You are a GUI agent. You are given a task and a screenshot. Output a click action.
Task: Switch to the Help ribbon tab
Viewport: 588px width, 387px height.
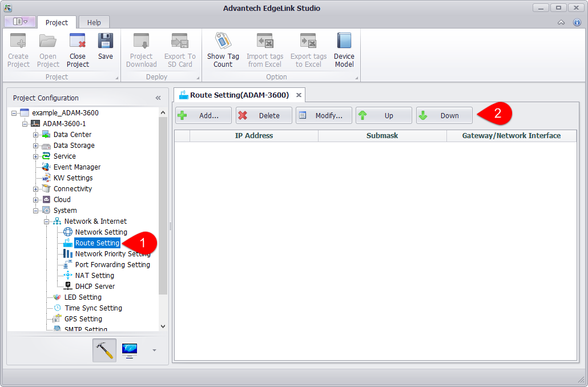pos(94,22)
